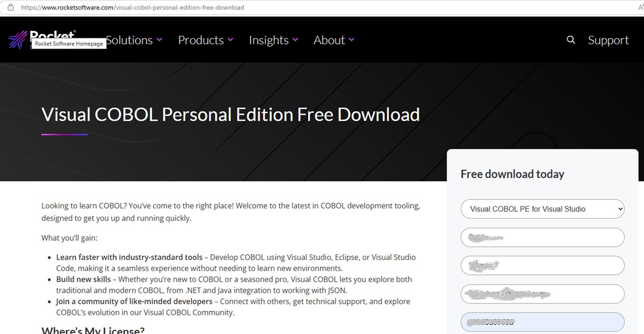Click the highlighted fourth input field in the form
Viewport: 644px width, 334px height.
point(542,322)
